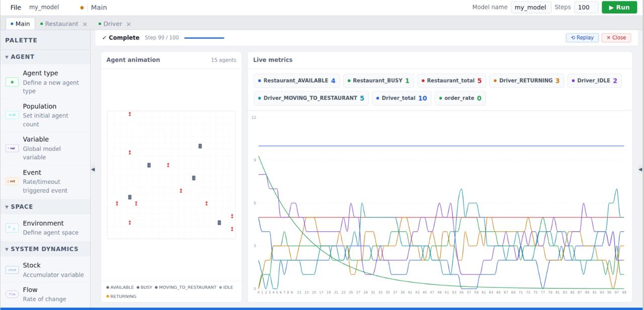Toggle the Driver_IDLE metric chip
This screenshot has width=644, height=310.
coord(595,80)
